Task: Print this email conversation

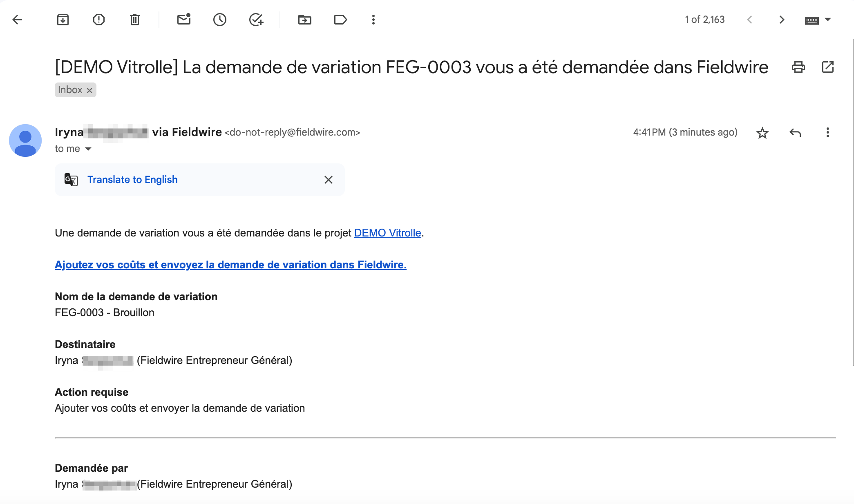Action: pos(798,67)
